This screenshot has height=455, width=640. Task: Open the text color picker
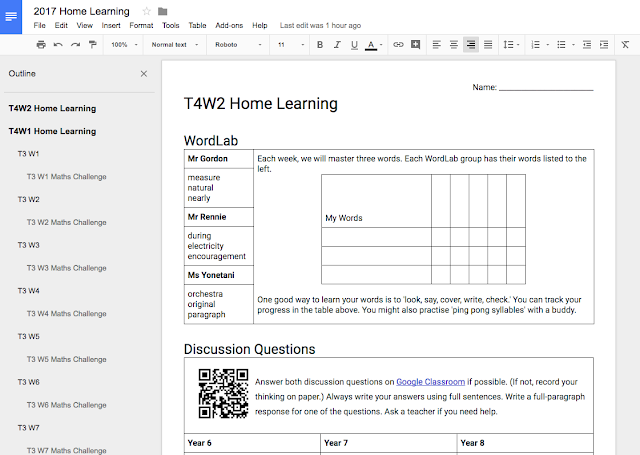(x=373, y=44)
